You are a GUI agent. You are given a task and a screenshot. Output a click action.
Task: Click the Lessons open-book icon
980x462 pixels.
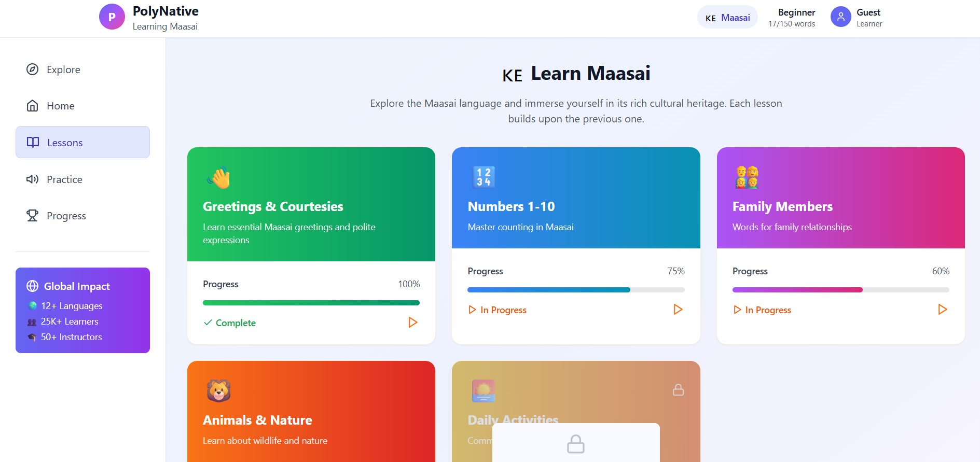(x=33, y=142)
